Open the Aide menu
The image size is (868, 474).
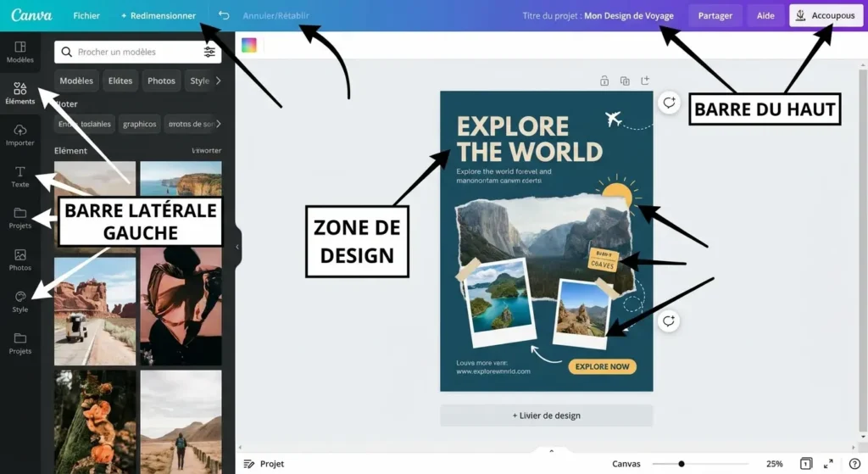[765, 15]
